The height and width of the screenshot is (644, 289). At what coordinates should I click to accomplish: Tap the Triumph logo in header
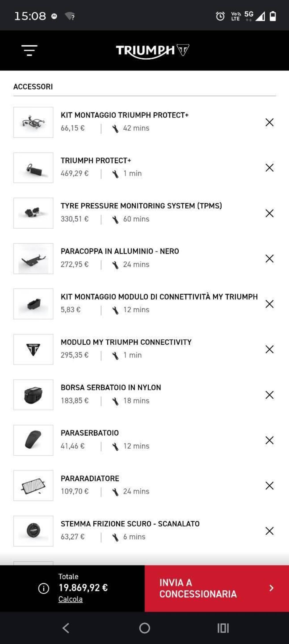[x=152, y=51]
